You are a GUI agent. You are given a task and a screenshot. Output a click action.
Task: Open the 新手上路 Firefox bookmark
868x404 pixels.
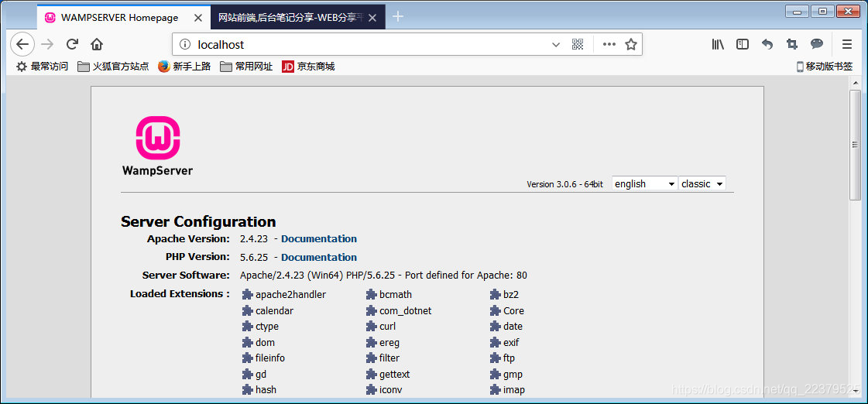[x=184, y=67]
